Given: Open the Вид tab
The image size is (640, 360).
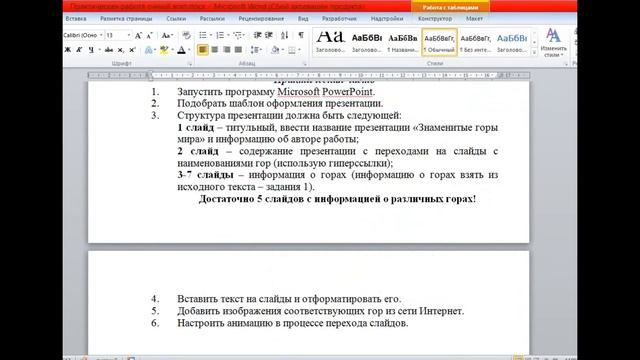Looking at the screenshot, I should click(303, 19).
